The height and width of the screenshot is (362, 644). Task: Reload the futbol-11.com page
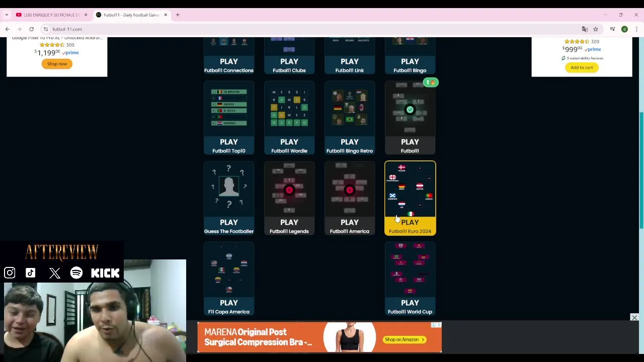point(31,29)
